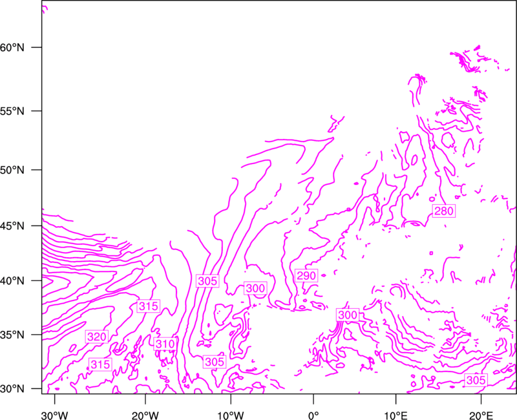517x420 pixels.
Task: Click the 315 contour label below the 320 label
Action: pos(100,364)
